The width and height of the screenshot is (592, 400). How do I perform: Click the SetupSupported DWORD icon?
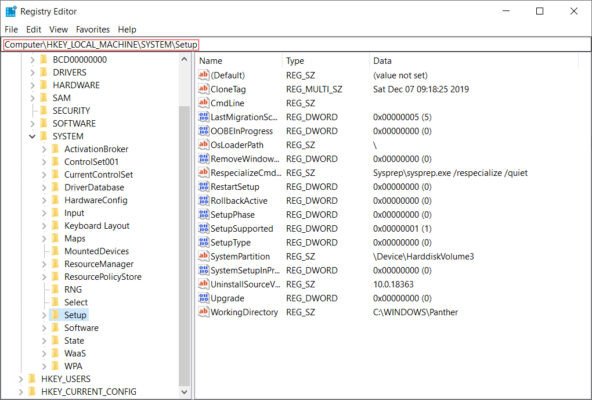coord(204,229)
